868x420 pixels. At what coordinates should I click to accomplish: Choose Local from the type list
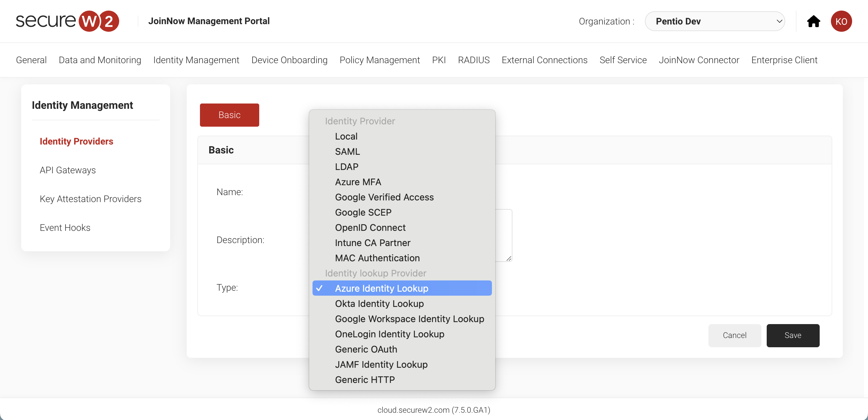402,136
